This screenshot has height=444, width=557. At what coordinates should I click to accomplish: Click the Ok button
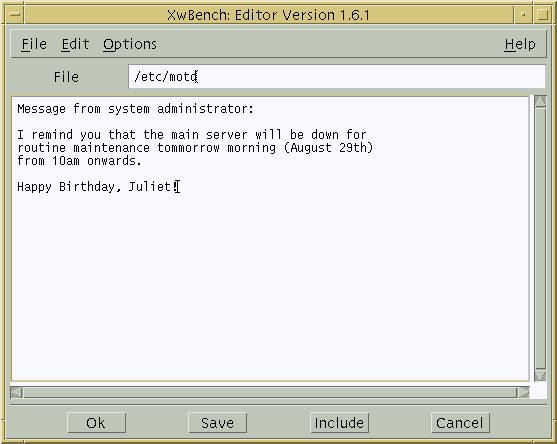96,423
